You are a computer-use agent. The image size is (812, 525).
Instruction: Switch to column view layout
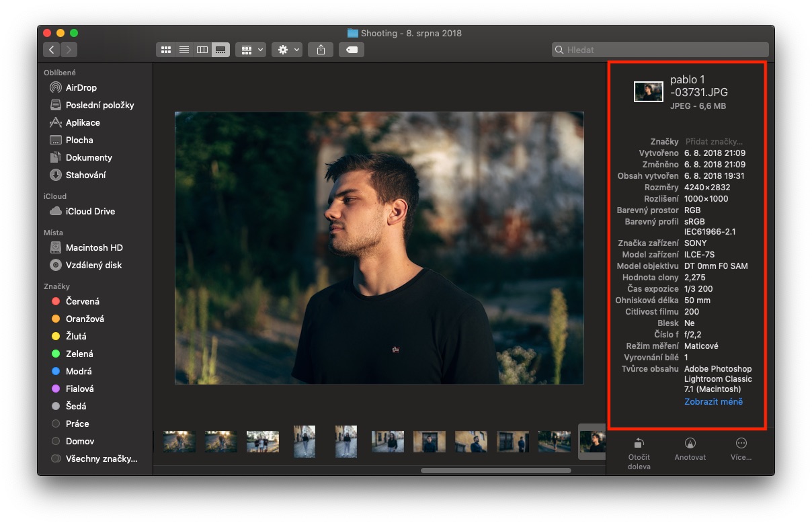[202, 50]
